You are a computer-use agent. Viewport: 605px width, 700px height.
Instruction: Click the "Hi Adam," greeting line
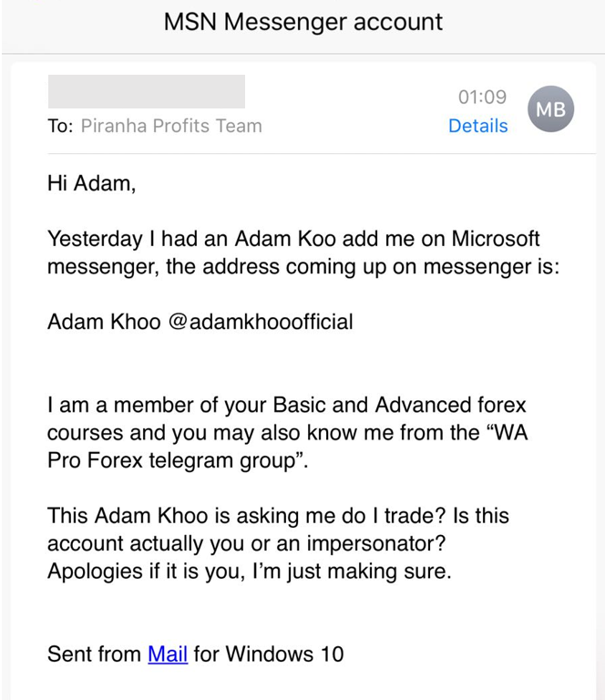pyautogui.click(x=91, y=184)
